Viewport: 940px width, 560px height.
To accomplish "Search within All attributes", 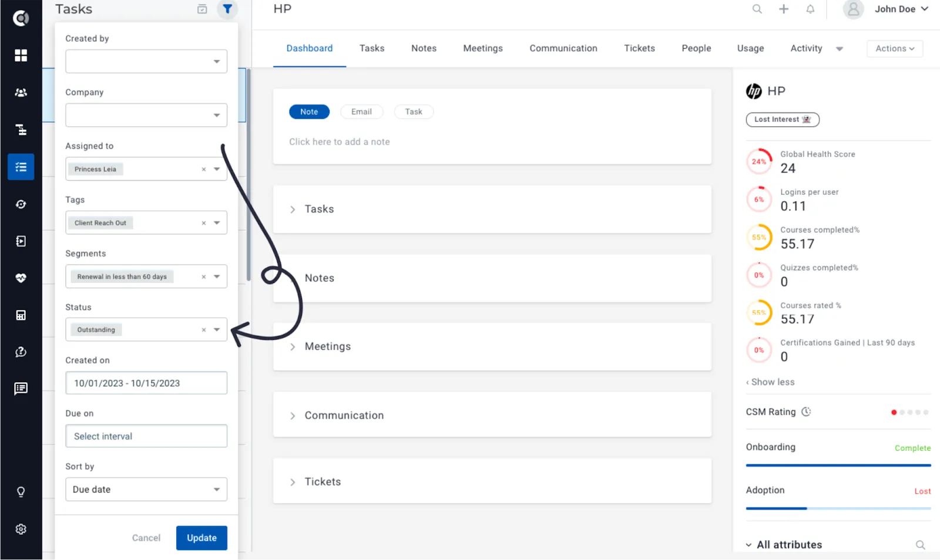I will [921, 545].
